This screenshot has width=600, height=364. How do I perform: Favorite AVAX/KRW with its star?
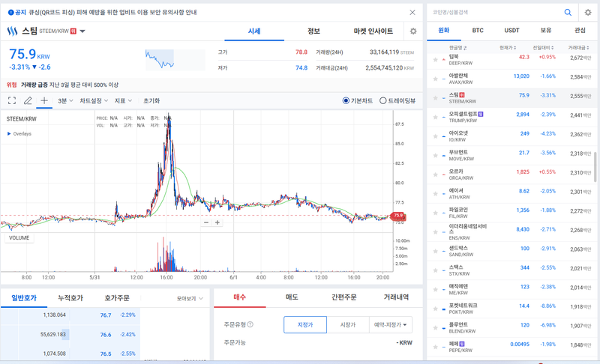(435, 79)
